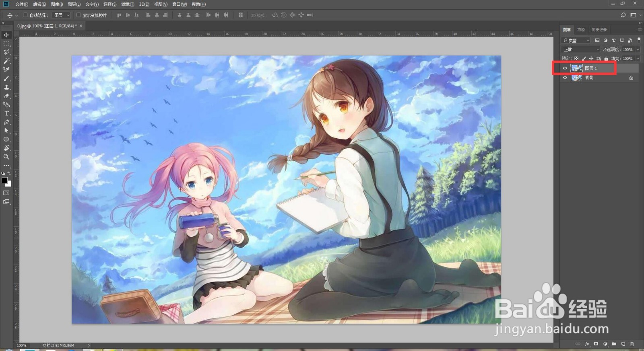The image size is (644, 351).
Task: Toggle the pixel layer filter icon
Action: pyautogui.click(x=597, y=41)
